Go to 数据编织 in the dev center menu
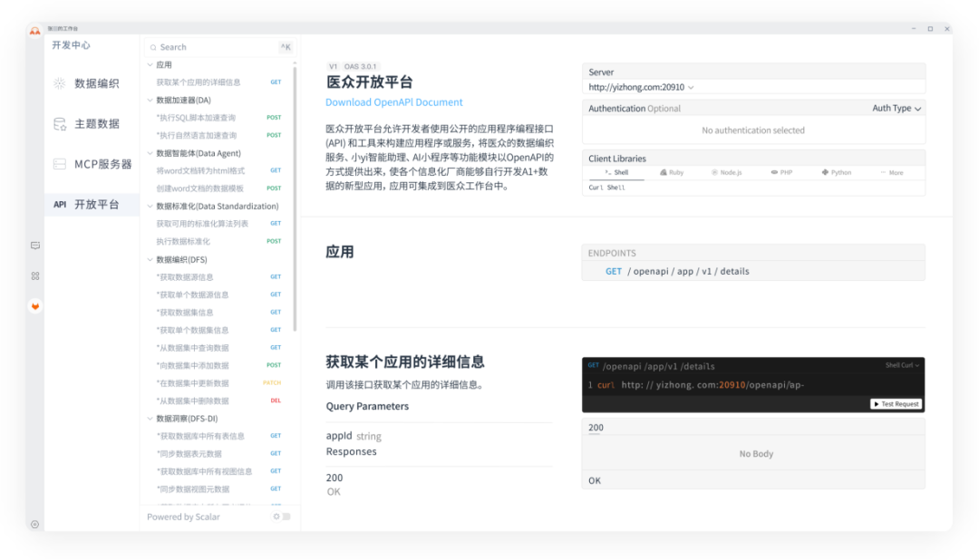 (x=92, y=83)
